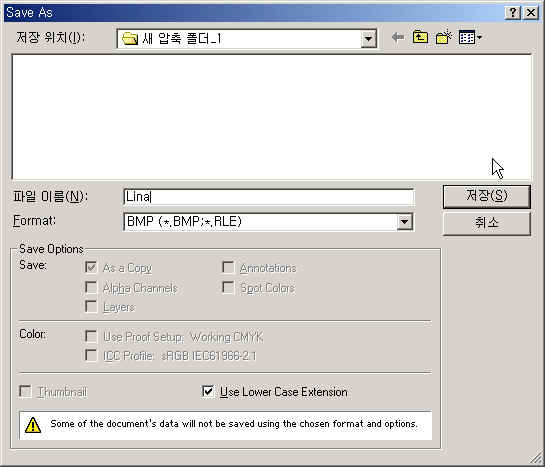Navigate up one folder level

point(420,37)
